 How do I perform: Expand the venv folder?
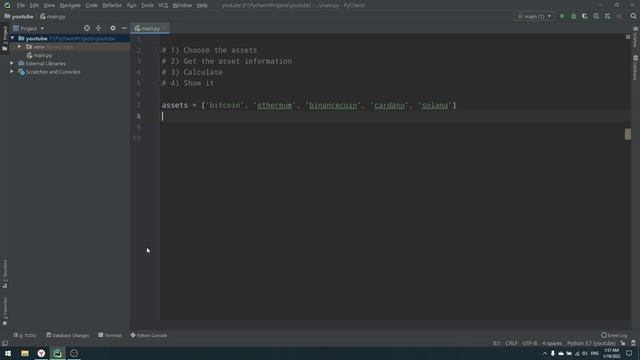[x=19, y=47]
